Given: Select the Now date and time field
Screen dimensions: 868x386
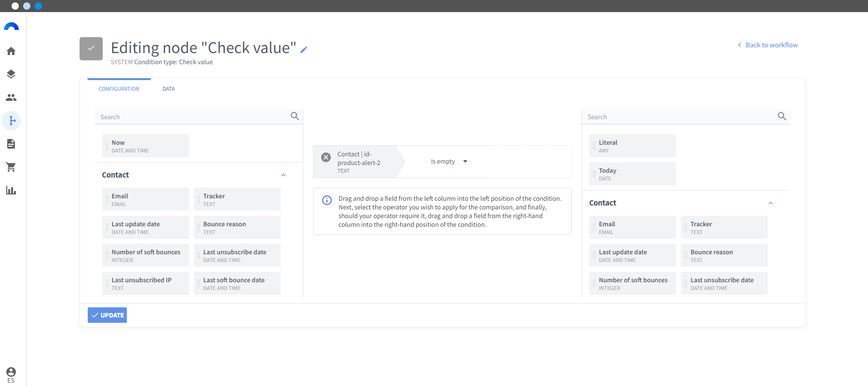Looking at the screenshot, I should pyautogui.click(x=146, y=146).
